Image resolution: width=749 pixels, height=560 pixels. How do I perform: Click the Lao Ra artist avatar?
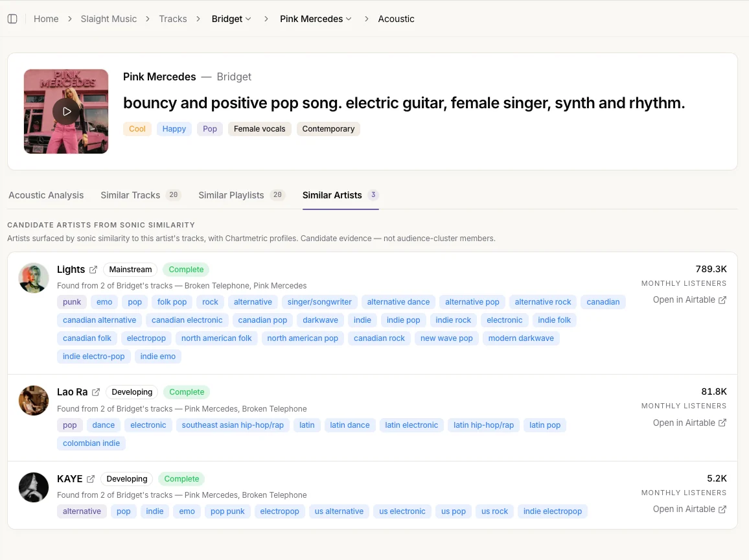tap(34, 401)
